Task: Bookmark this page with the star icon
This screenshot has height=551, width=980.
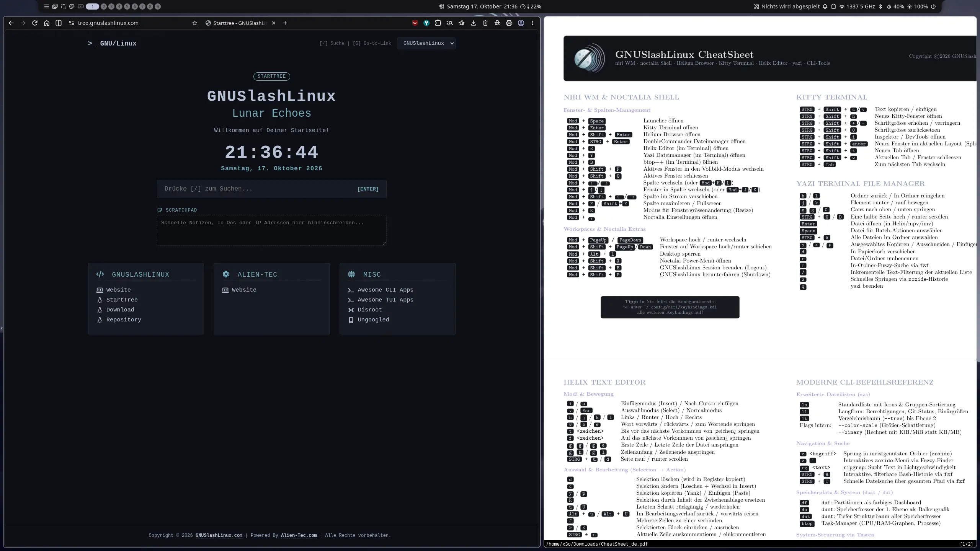Action: click(195, 23)
